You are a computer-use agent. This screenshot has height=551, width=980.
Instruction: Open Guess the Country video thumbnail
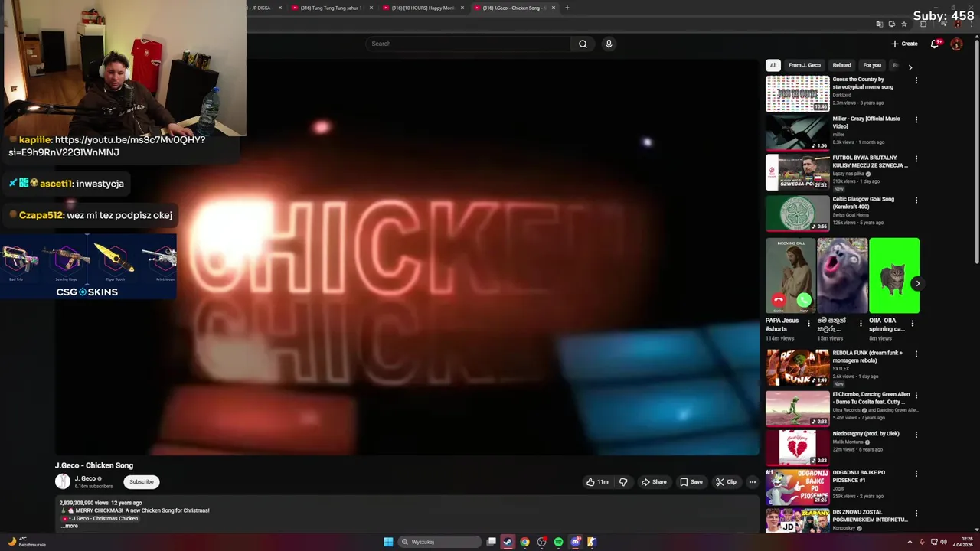tap(797, 93)
